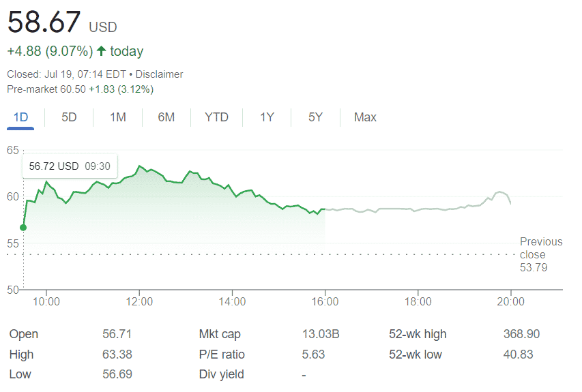
Task: Click the Open value 56.71
Action: click(x=117, y=334)
